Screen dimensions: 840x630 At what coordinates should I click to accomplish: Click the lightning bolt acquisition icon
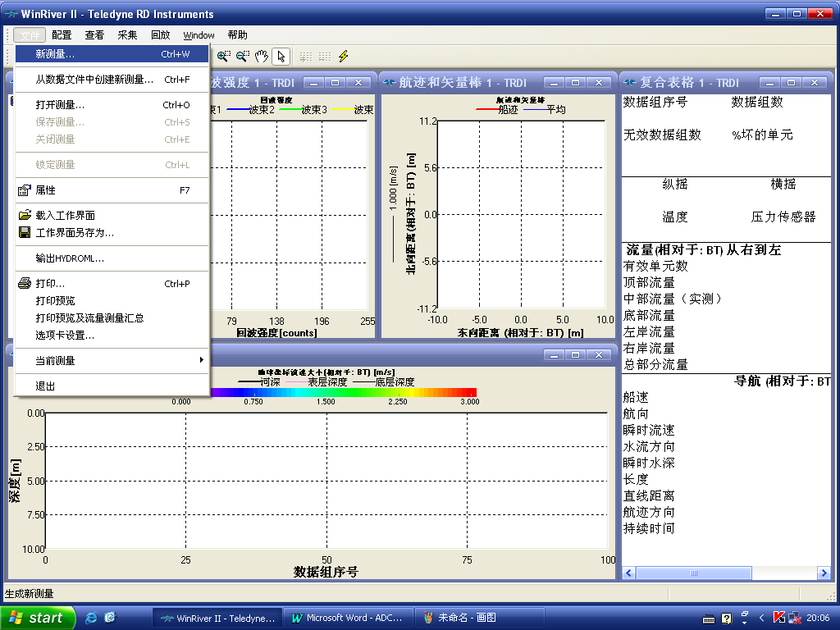[x=343, y=57]
